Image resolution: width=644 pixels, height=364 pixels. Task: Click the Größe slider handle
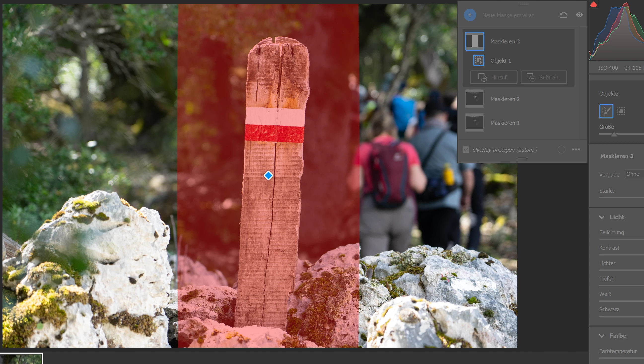point(614,135)
